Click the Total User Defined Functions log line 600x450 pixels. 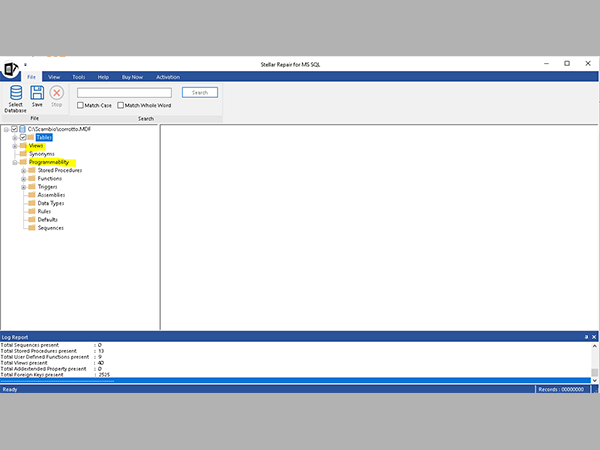point(51,357)
